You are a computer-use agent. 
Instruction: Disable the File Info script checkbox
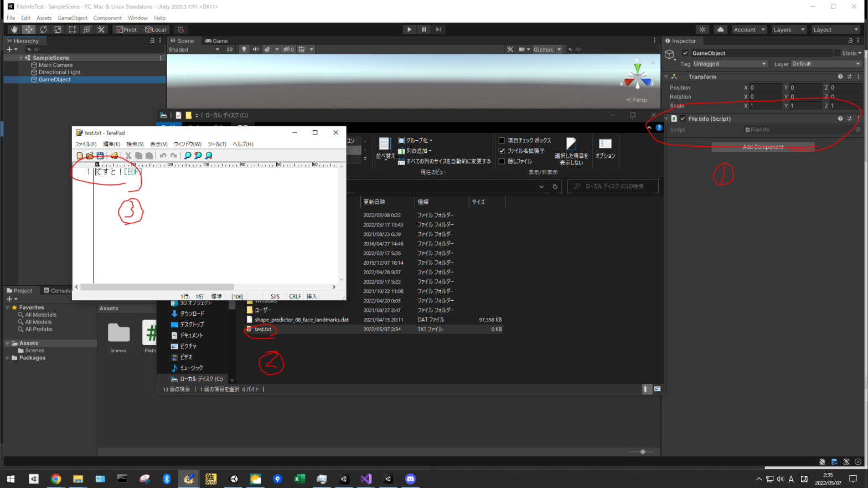pyautogui.click(x=683, y=119)
